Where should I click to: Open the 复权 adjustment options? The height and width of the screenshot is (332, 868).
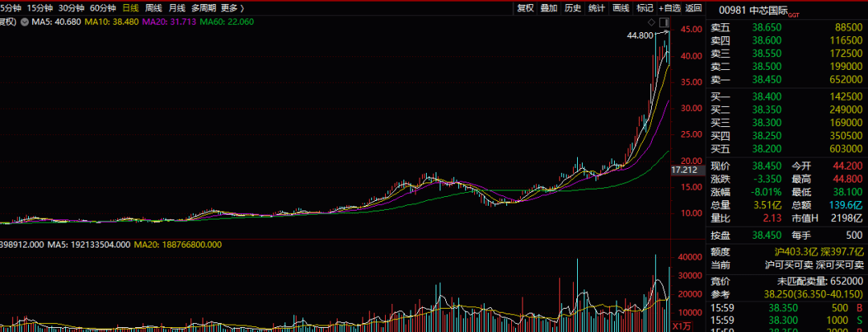coord(525,8)
